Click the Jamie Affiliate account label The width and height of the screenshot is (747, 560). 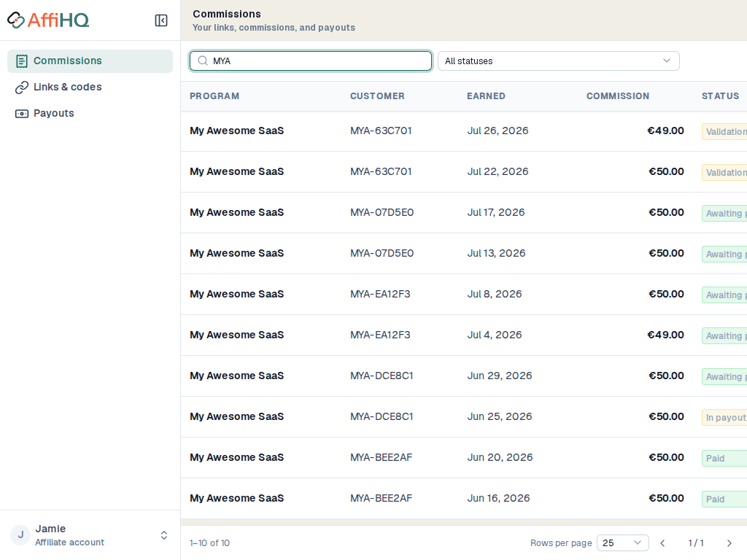pos(69,535)
